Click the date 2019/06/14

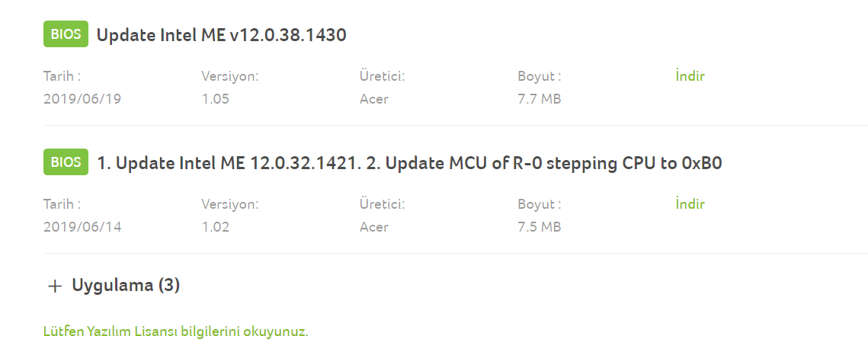pyautogui.click(x=82, y=227)
